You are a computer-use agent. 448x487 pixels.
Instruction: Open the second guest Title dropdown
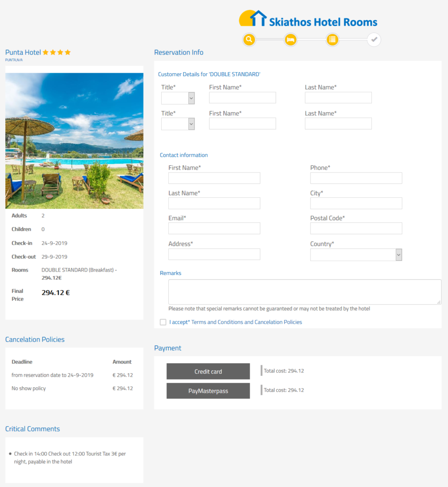(x=178, y=124)
